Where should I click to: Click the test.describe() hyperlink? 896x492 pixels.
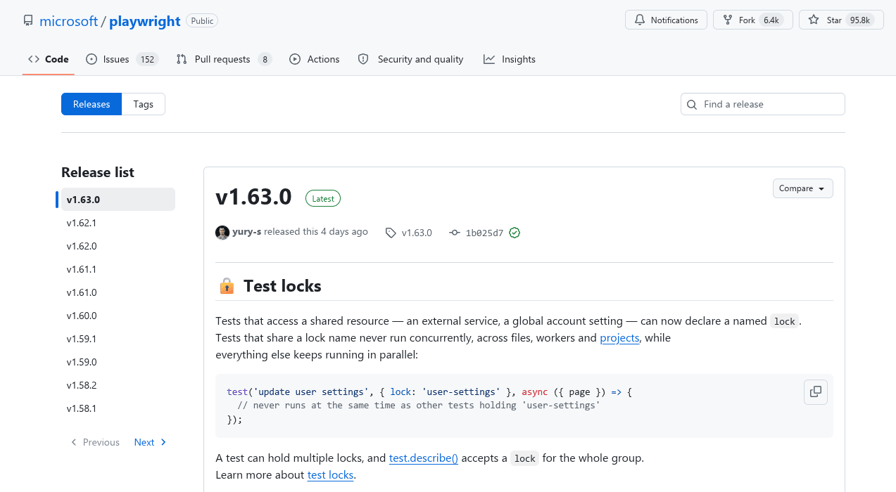tap(423, 458)
